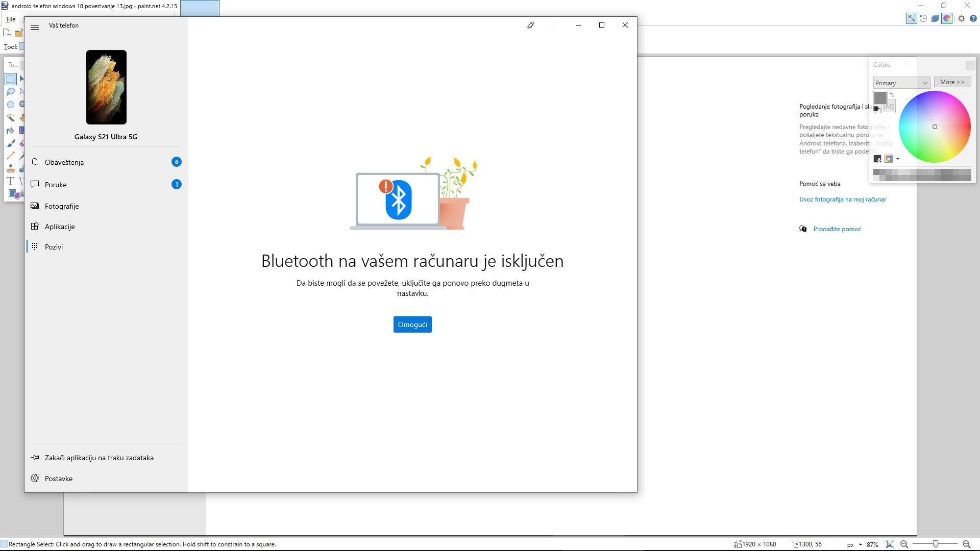
Task: Select the Clone Stamp tool
Action: 10,168
